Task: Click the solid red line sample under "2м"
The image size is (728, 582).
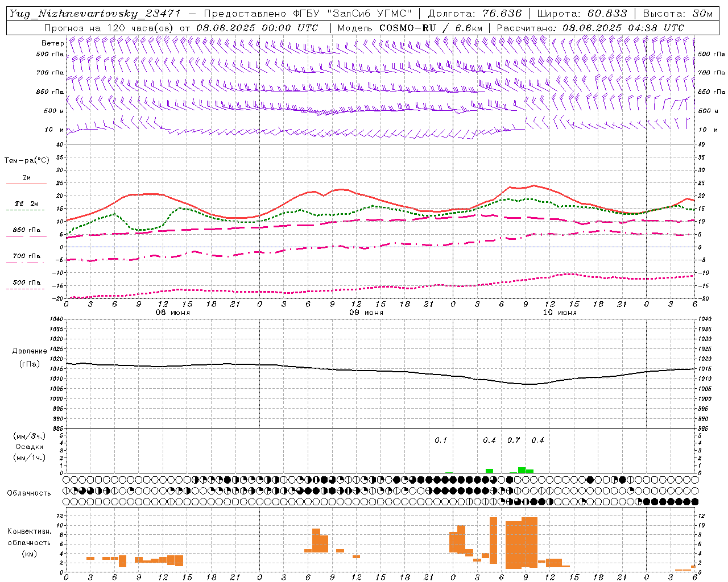Action: 27,184
